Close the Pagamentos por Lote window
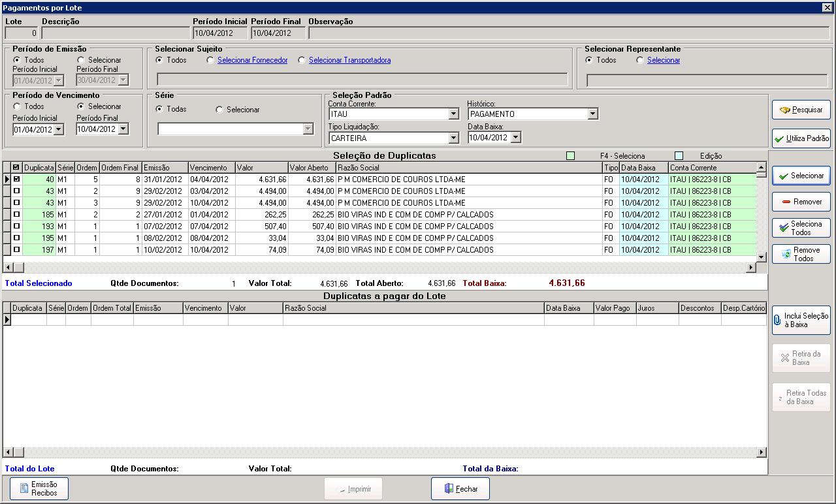 [827, 7]
